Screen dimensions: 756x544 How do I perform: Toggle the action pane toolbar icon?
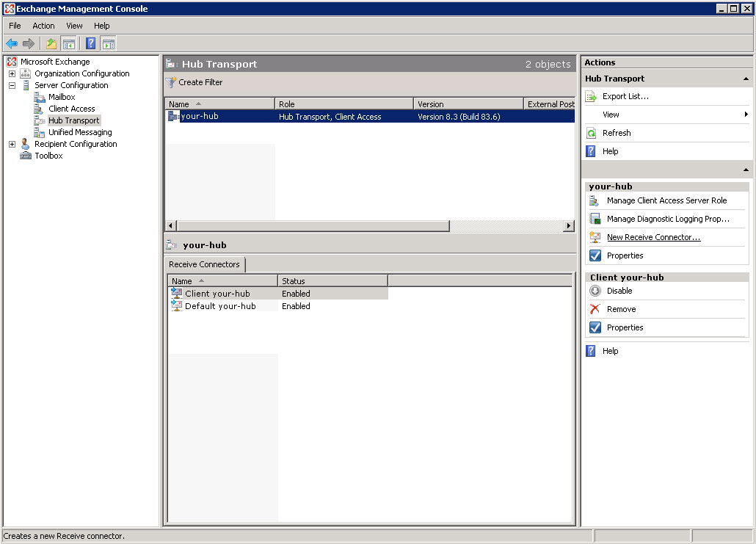tap(109, 44)
